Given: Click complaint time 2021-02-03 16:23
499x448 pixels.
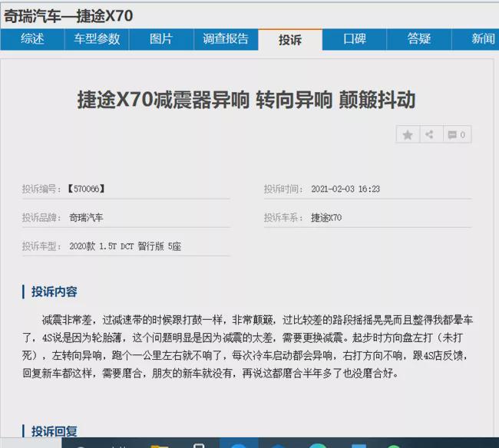Looking at the screenshot, I should [345, 189].
